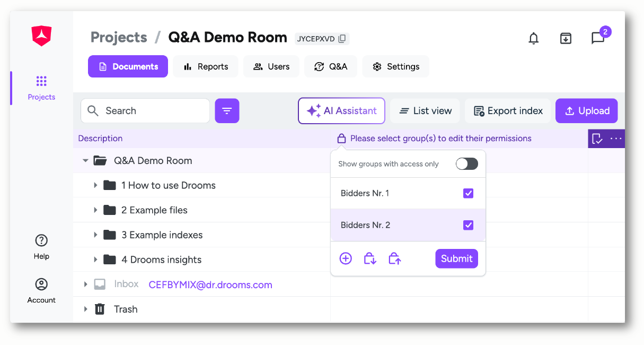Open Projects in the left sidebar
644x345 pixels.
41,88
